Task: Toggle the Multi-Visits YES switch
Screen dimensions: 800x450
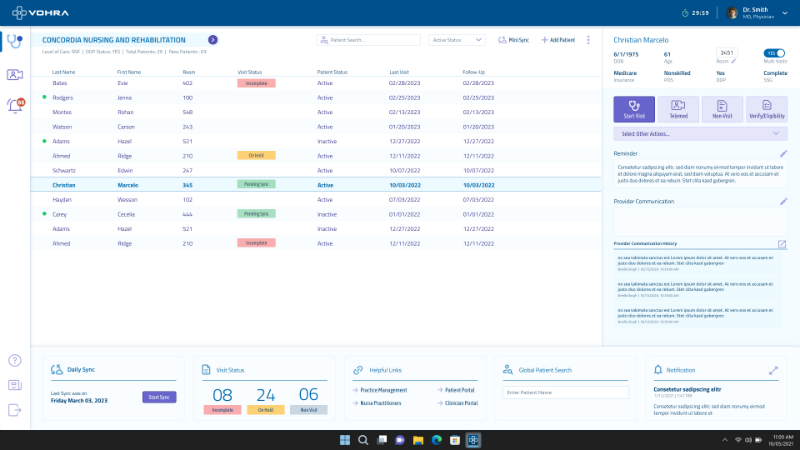Action: pyautogui.click(x=773, y=53)
